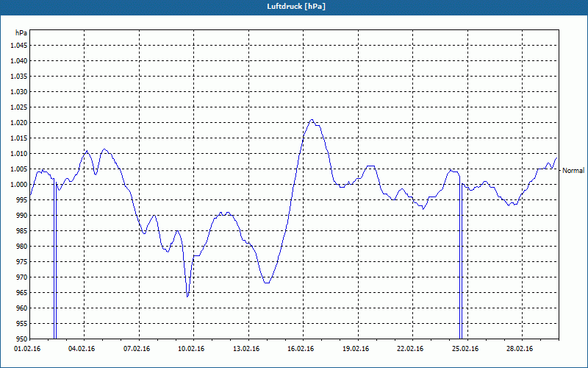Click the 970 y-axis value
The width and height of the screenshot is (588, 368).
coord(22,277)
